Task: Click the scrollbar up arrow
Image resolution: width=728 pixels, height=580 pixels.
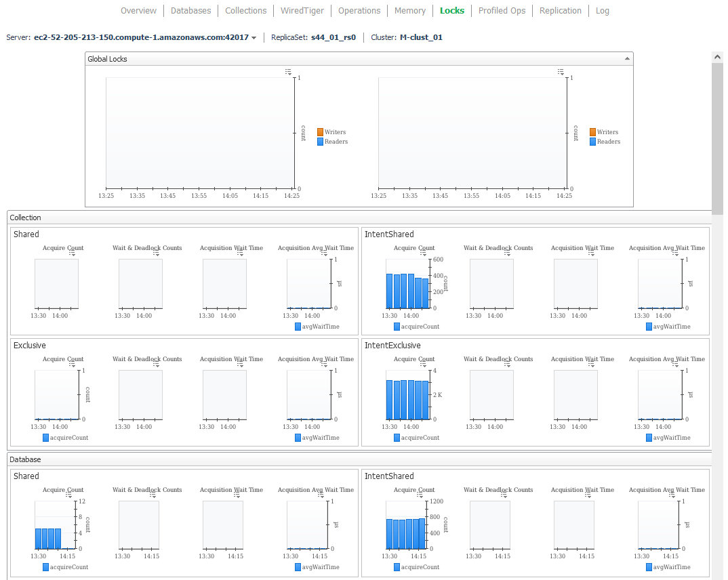Action: coord(717,58)
